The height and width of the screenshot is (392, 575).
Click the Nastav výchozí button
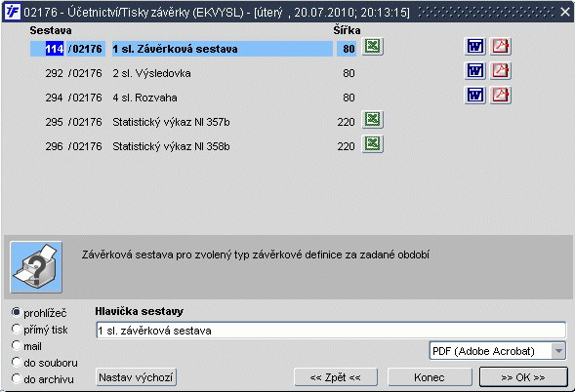[x=136, y=377]
